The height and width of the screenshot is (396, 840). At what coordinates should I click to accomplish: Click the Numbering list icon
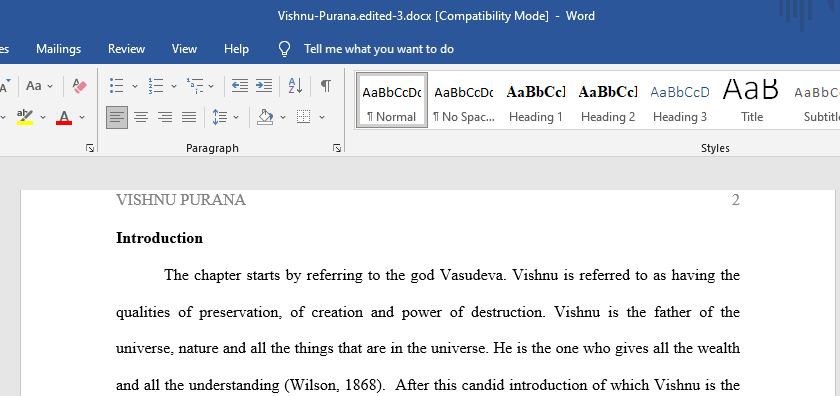156,86
